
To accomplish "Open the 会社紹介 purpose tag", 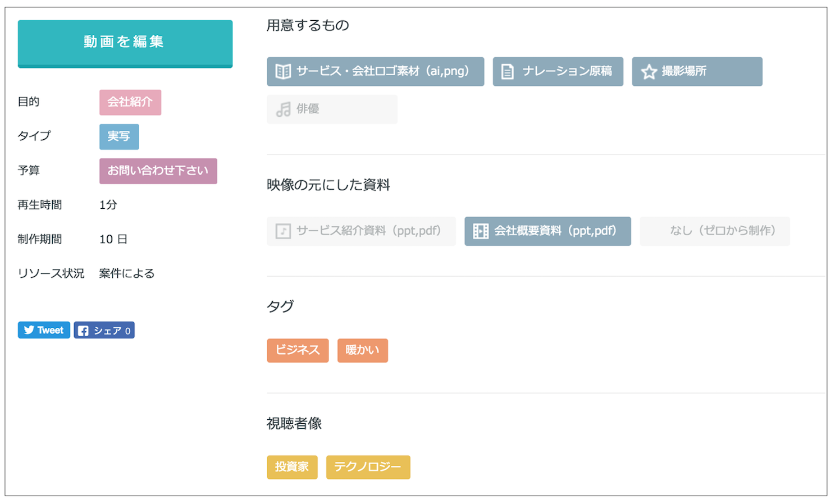I will [x=130, y=102].
